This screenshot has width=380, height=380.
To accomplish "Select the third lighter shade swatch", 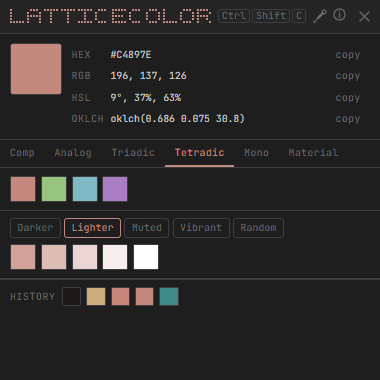I will (x=85, y=257).
